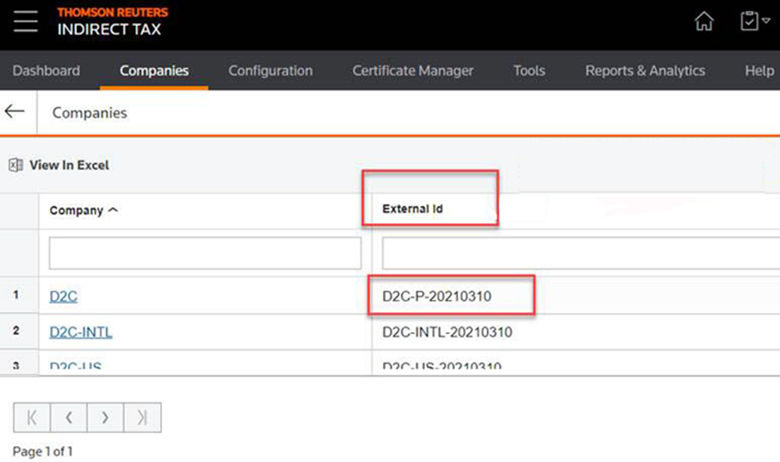The height and width of the screenshot is (462, 780).
Task: Go to the previous page arrow
Action: point(69,418)
